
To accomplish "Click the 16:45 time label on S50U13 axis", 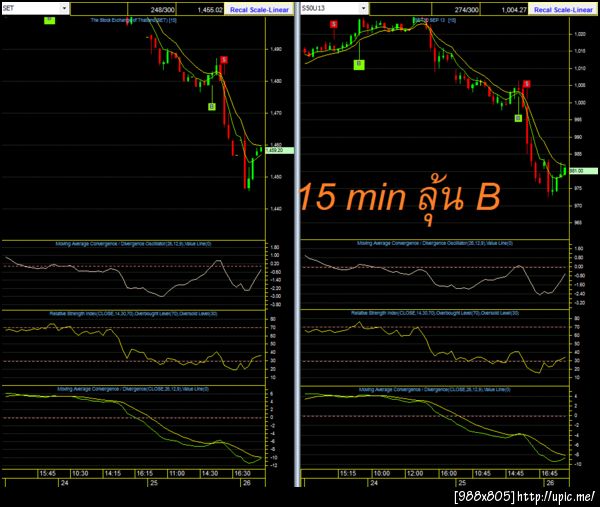I will [x=549, y=474].
